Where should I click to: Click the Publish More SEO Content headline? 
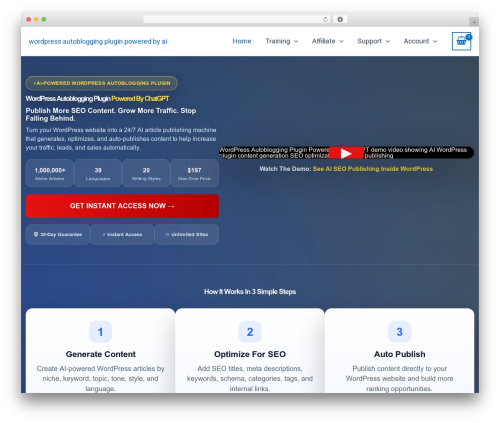tap(111, 114)
